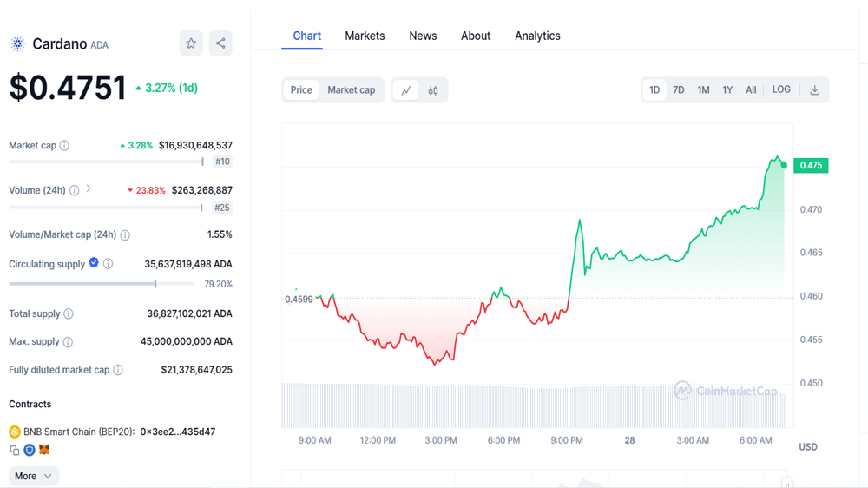868x488 pixels.
Task: Click the Volume rank progress bar
Action: [106, 208]
